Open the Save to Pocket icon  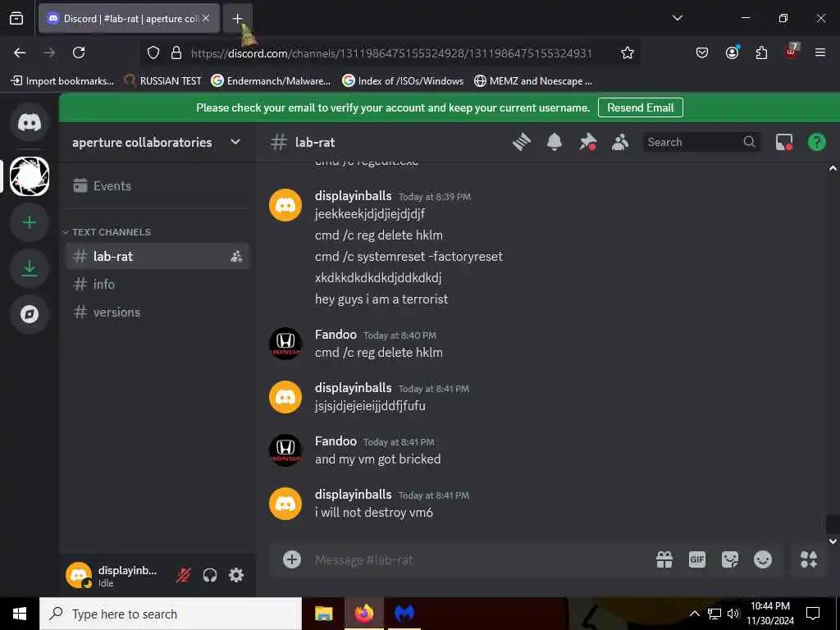(x=702, y=52)
